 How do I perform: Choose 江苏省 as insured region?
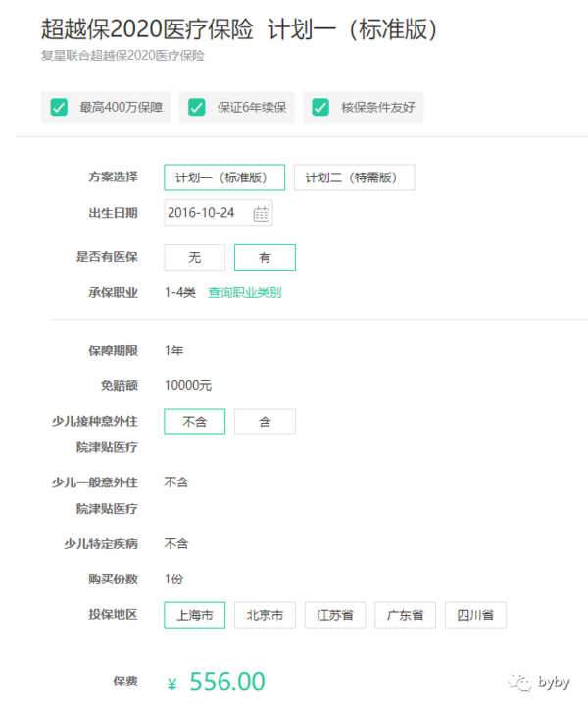coord(335,615)
